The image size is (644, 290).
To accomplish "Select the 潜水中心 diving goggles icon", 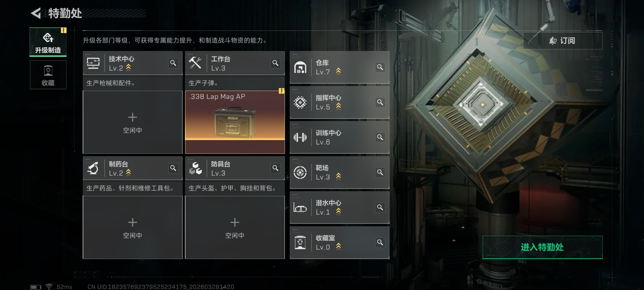I will coord(300,208).
